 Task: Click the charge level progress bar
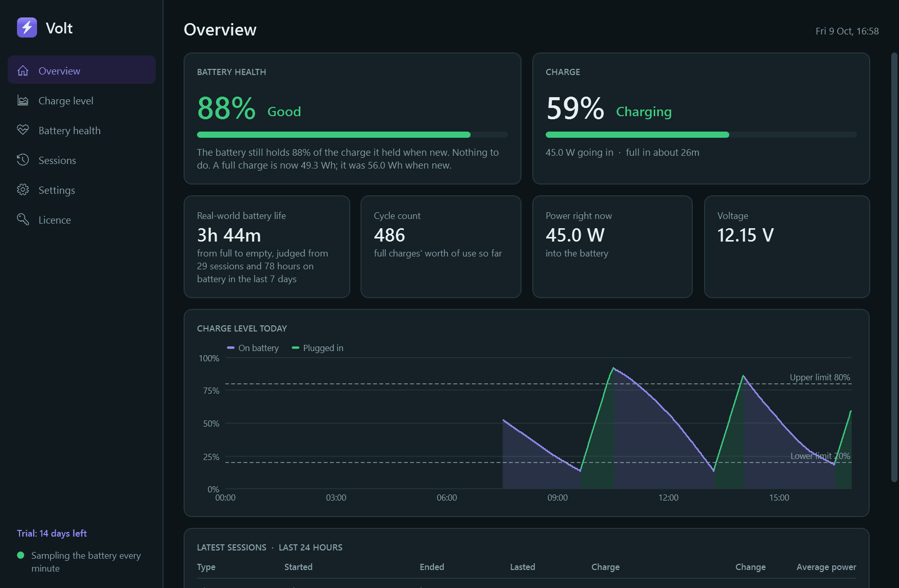701,135
